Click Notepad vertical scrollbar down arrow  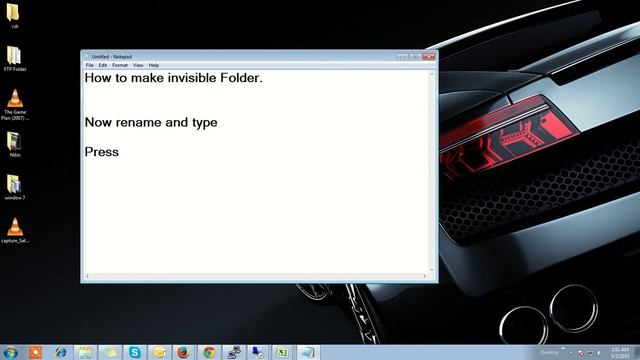click(x=431, y=270)
